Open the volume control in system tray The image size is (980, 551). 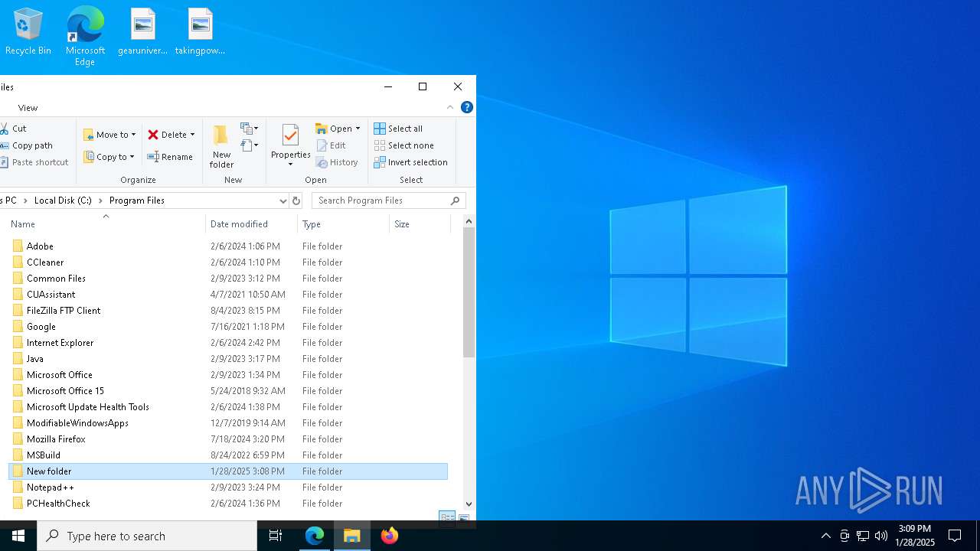[x=881, y=536]
